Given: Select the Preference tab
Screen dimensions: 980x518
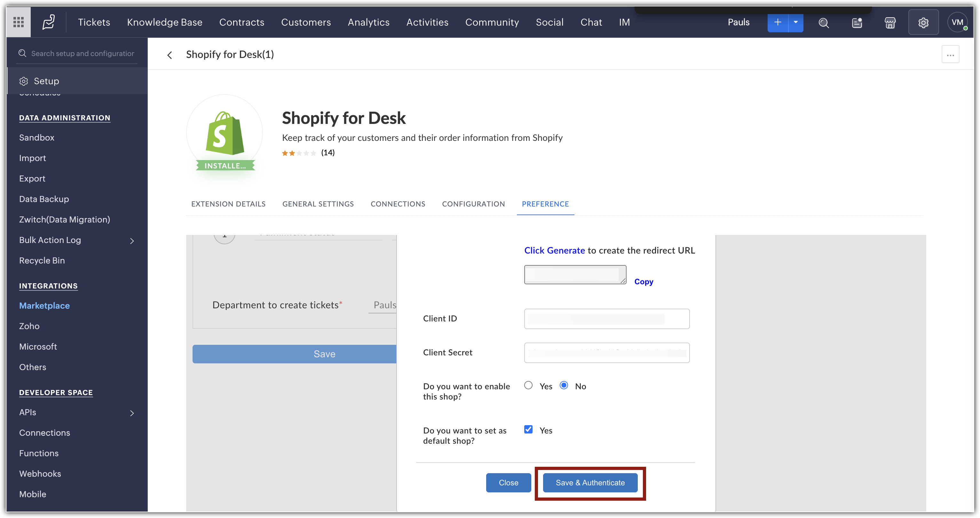Looking at the screenshot, I should click(545, 204).
